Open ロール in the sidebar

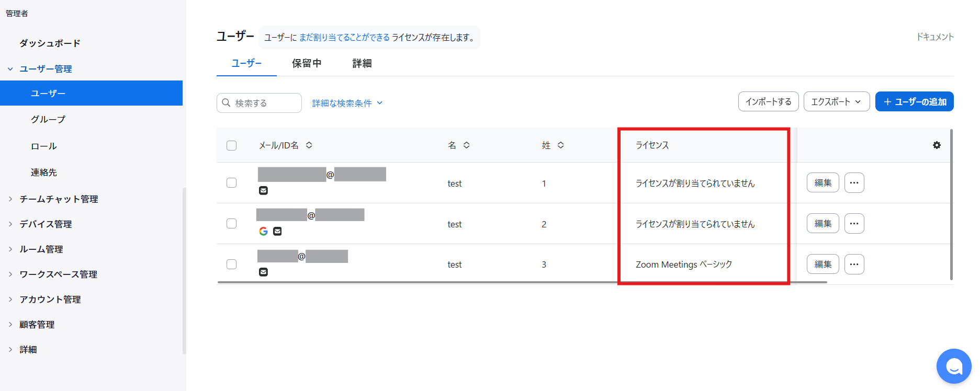pyautogui.click(x=43, y=146)
